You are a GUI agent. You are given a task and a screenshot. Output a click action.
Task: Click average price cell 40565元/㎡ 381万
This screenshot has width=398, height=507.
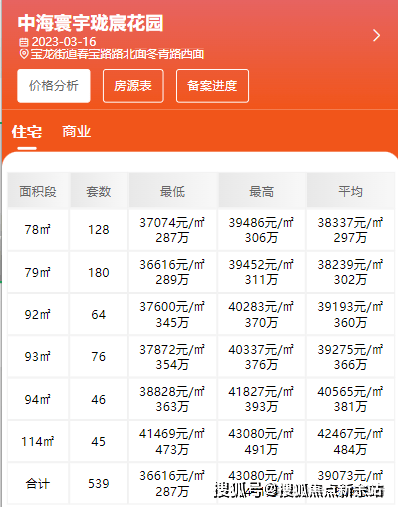pos(350,399)
